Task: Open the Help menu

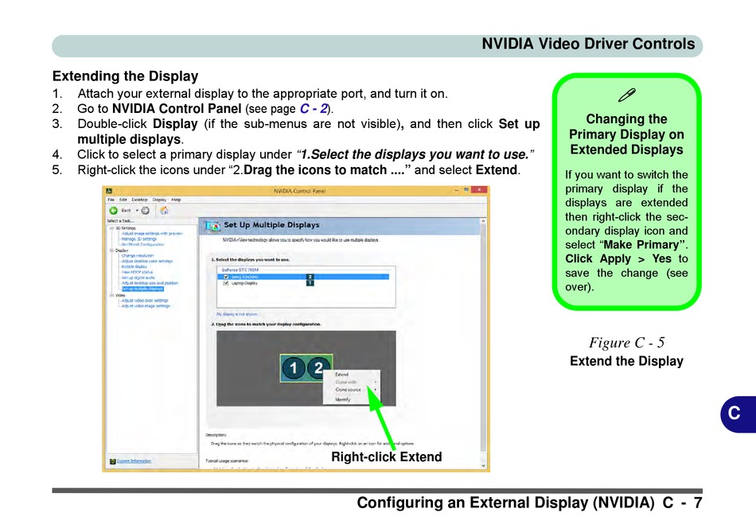Action: (176, 200)
